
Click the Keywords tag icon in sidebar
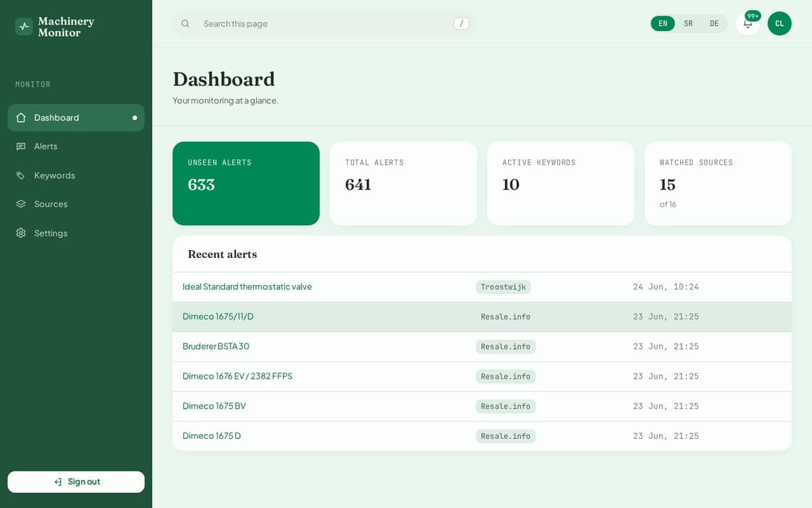coord(21,175)
